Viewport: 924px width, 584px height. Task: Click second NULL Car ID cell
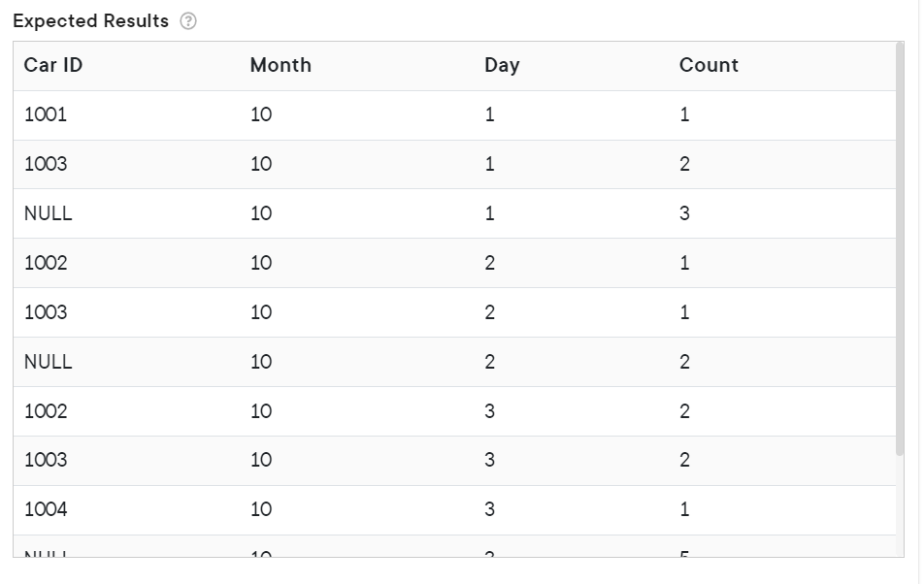48,362
